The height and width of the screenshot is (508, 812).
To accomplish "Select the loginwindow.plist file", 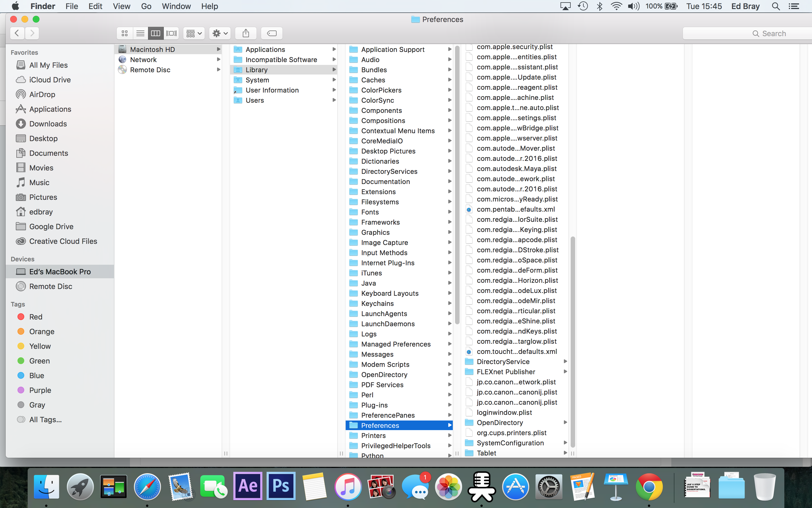I will [515, 413].
